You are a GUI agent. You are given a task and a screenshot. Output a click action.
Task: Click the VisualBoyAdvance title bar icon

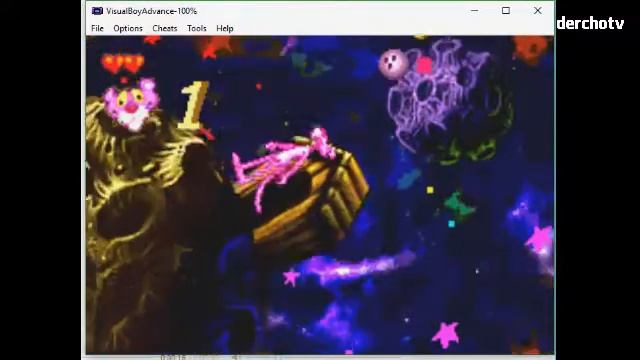pos(97,11)
